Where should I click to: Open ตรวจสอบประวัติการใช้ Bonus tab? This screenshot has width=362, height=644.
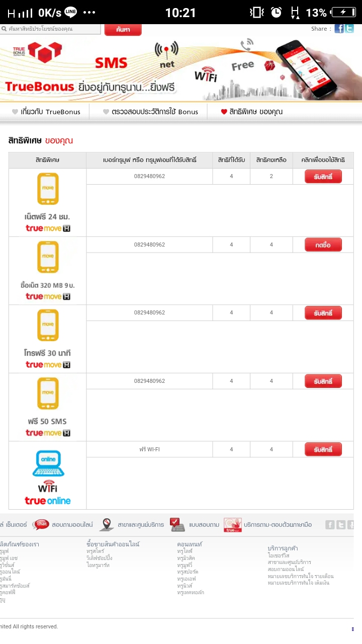[150, 112]
